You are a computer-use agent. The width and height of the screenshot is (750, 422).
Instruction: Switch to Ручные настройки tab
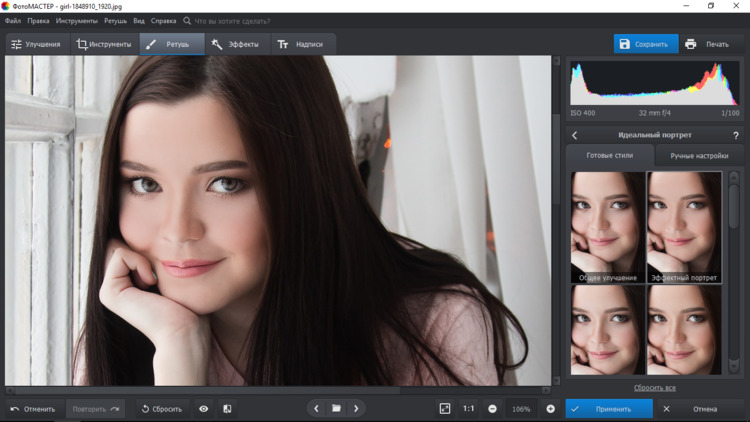pyautogui.click(x=699, y=156)
